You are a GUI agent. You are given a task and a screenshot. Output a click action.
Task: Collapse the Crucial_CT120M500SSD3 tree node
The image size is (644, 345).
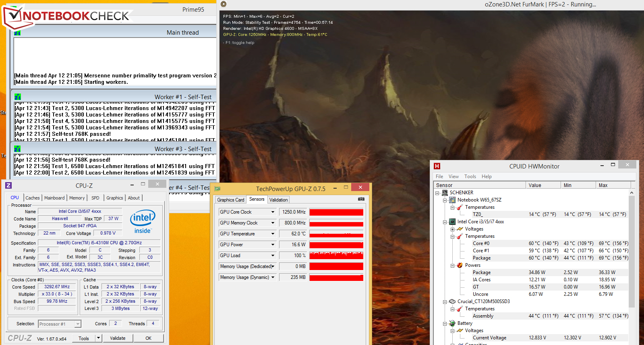point(445,302)
